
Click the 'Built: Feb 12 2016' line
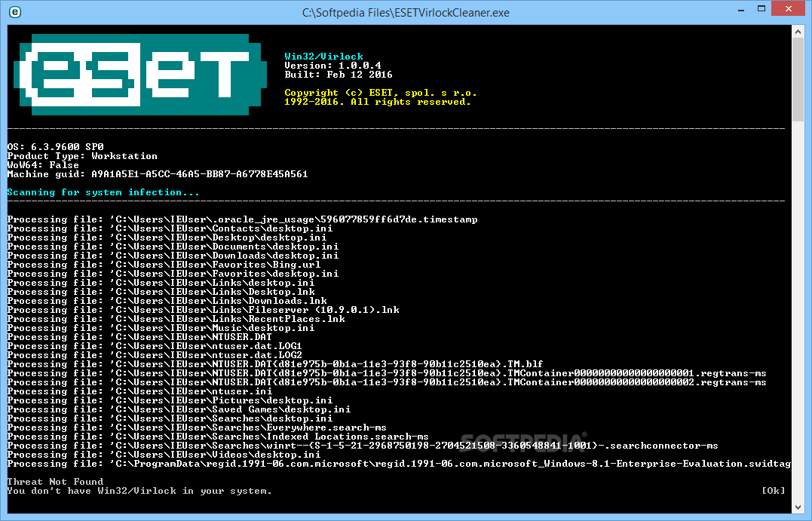click(x=339, y=75)
